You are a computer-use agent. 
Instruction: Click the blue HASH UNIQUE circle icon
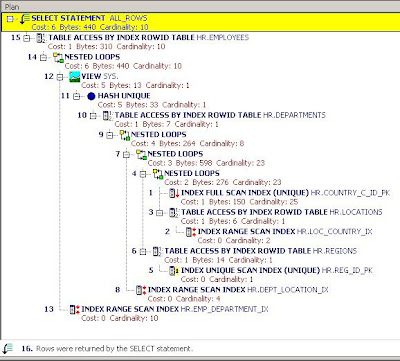click(91, 96)
